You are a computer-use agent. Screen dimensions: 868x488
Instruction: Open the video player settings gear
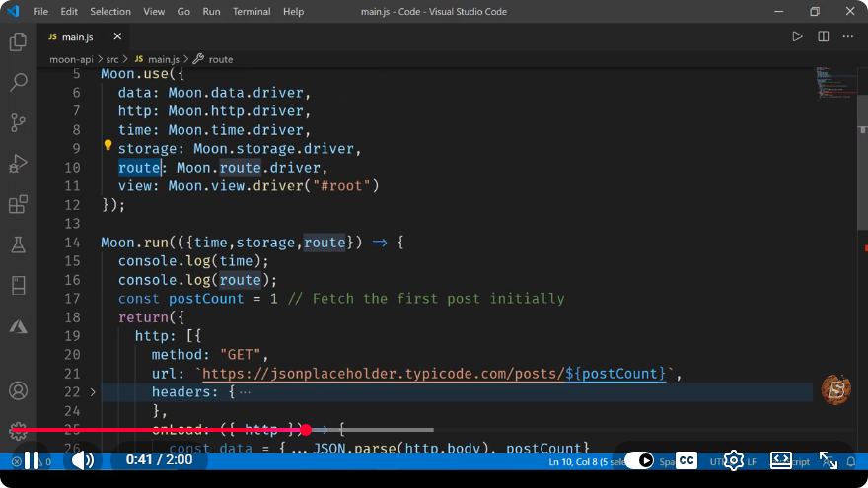point(734,460)
